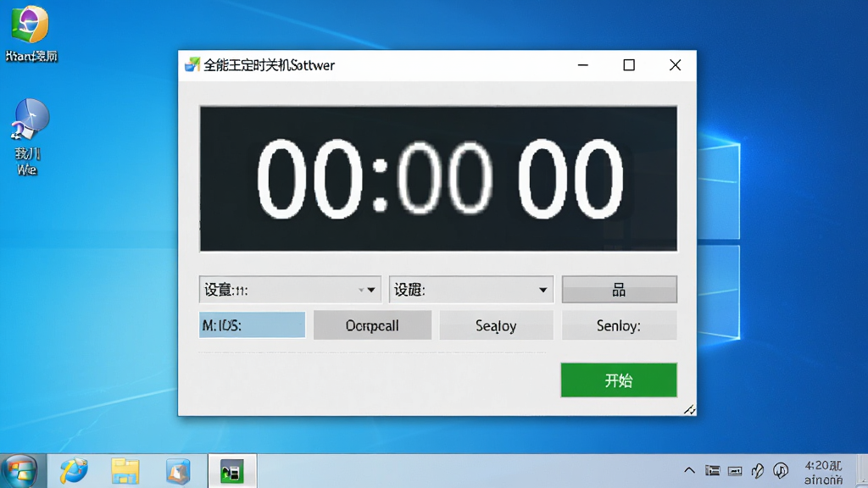
Task: Open the first 设置 dropdown
Action: pos(290,290)
